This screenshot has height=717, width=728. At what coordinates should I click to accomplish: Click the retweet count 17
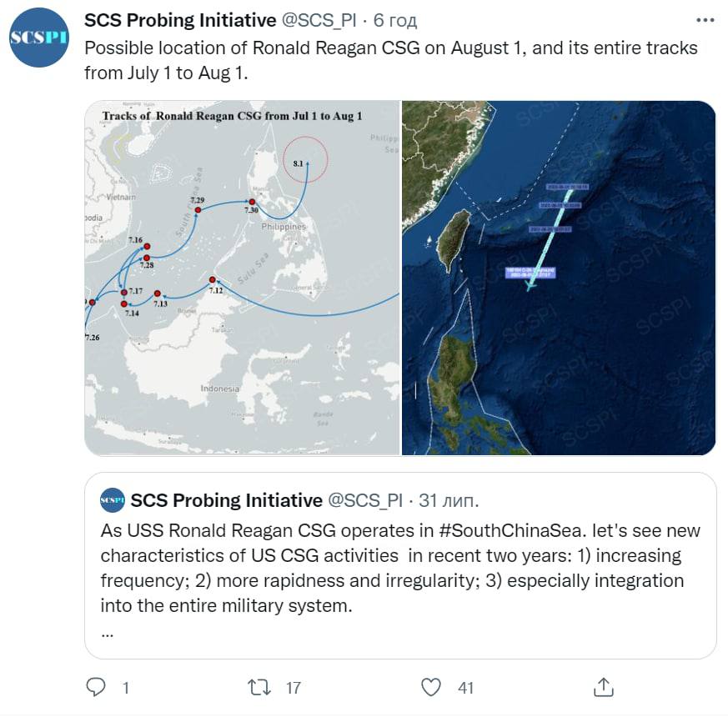(293, 688)
